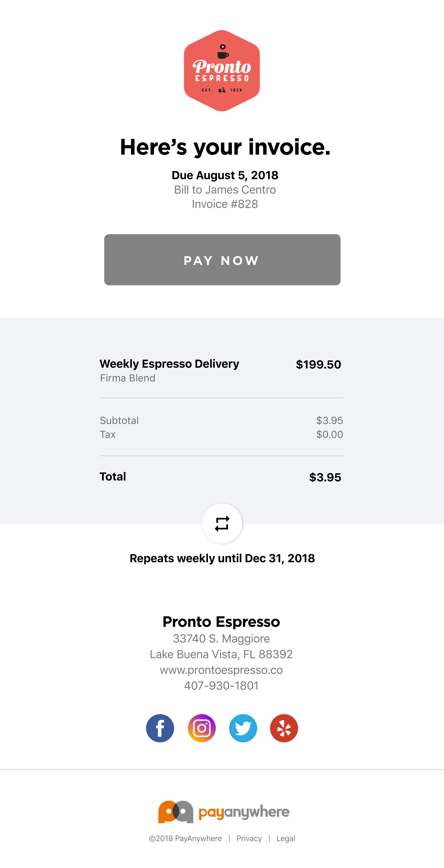Viewport: 444px width, 868px height.
Task: Click the Pronto Espresso hexagon logo
Action: click(222, 71)
